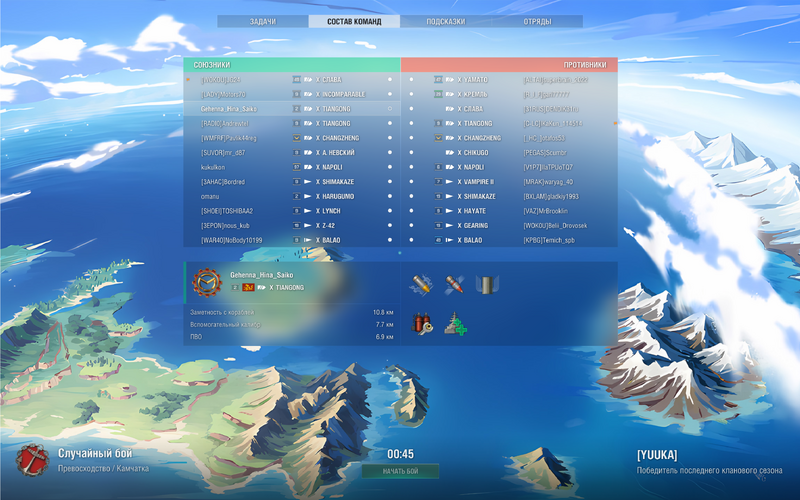This screenshot has width=800, height=500.
Task: Click the badge beside kukulkon's X NAPOLI
Action: [x=296, y=167]
